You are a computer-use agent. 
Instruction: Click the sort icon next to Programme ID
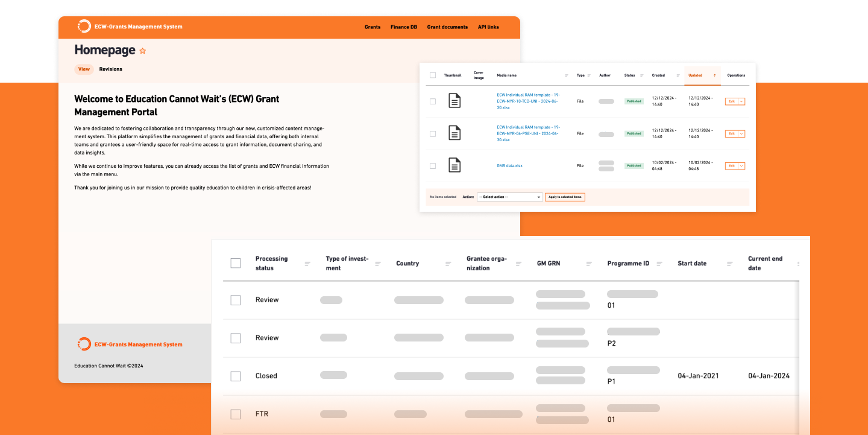(659, 264)
